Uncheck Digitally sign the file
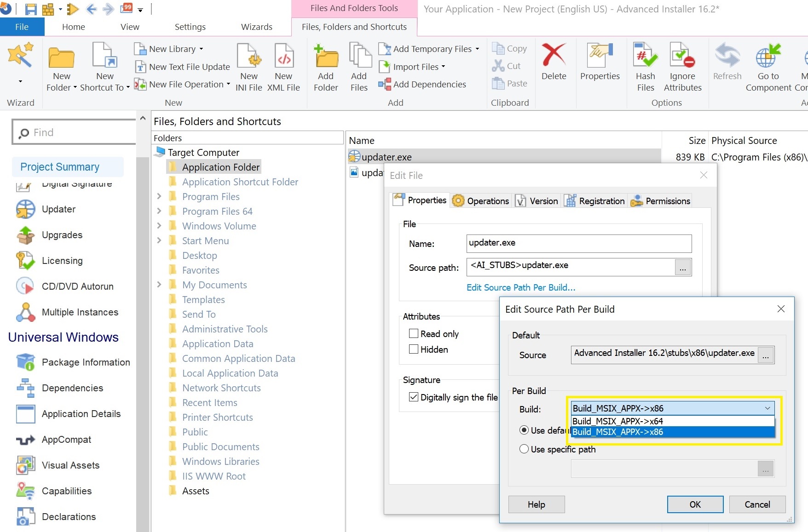808x532 pixels. coord(414,397)
